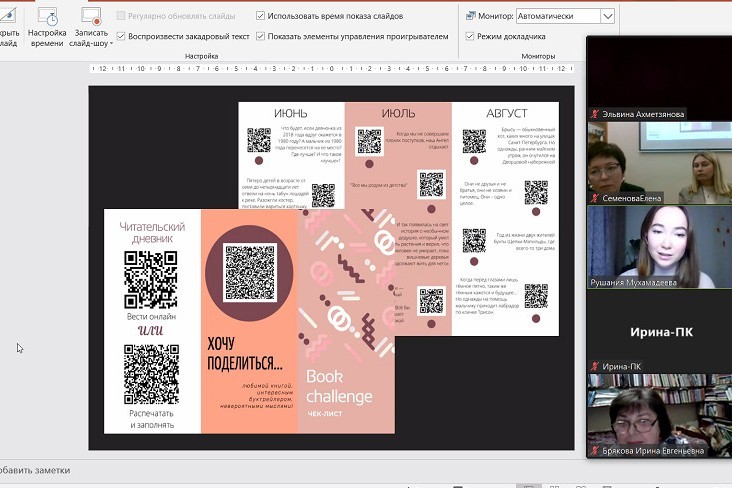Click muted mic icon beside Эльвина Ахметзянова

coord(594,114)
